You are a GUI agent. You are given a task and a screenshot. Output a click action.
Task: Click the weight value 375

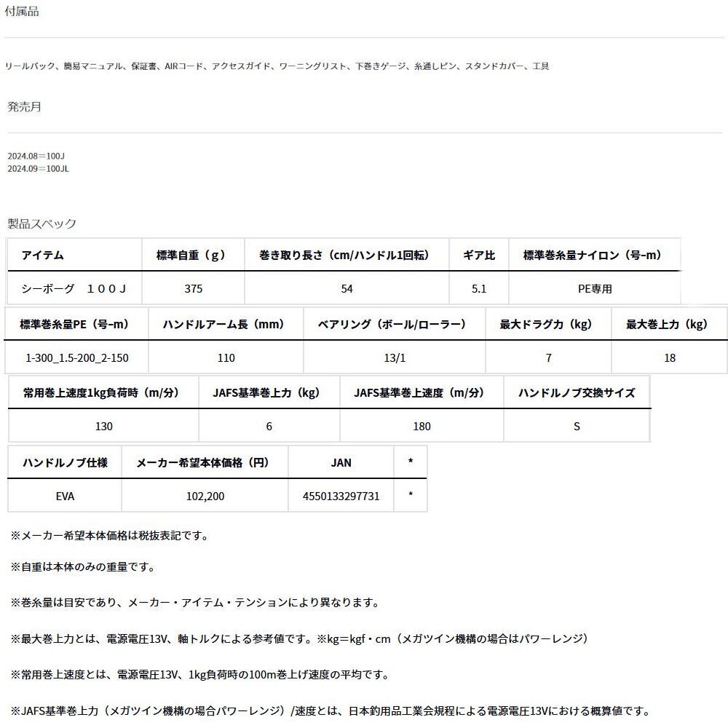coord(193,288)
